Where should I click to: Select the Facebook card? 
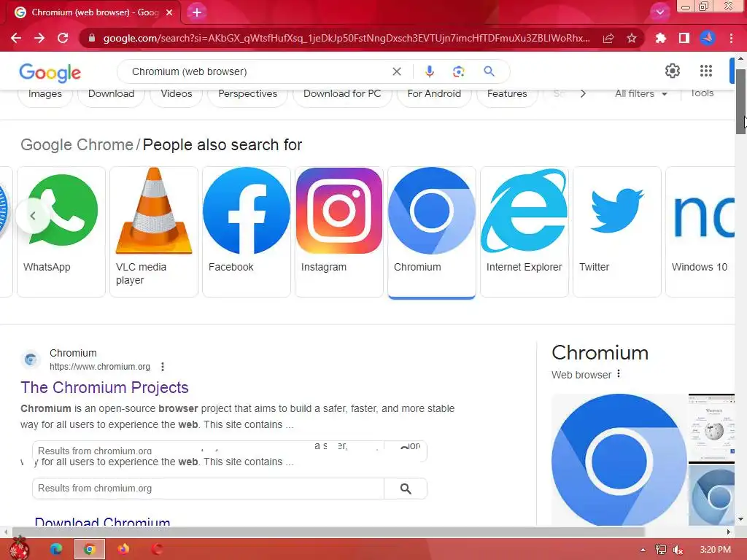pyautogui.click(x=247, y=231)
